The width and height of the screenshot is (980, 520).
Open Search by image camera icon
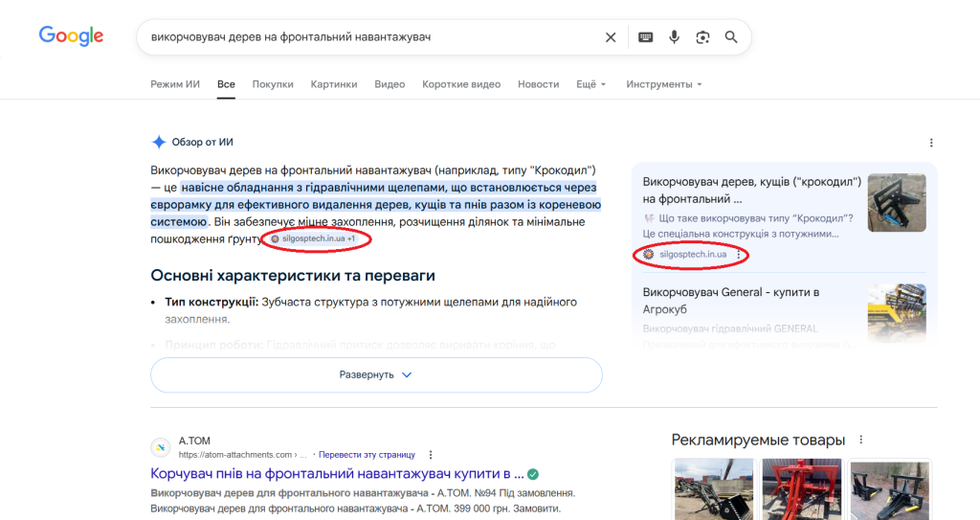702,37
